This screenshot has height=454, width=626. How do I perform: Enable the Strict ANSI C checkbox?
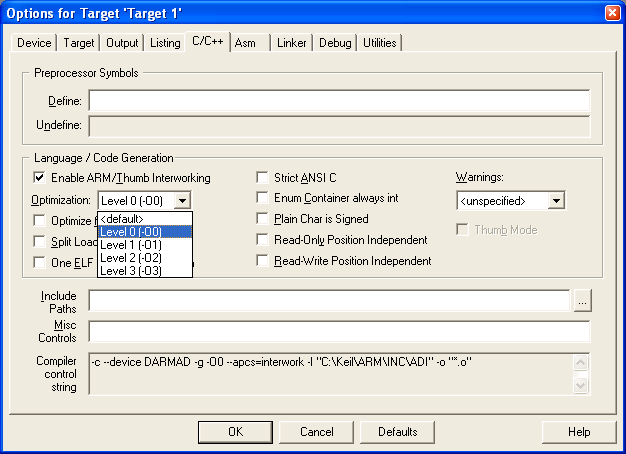[264, 178]
